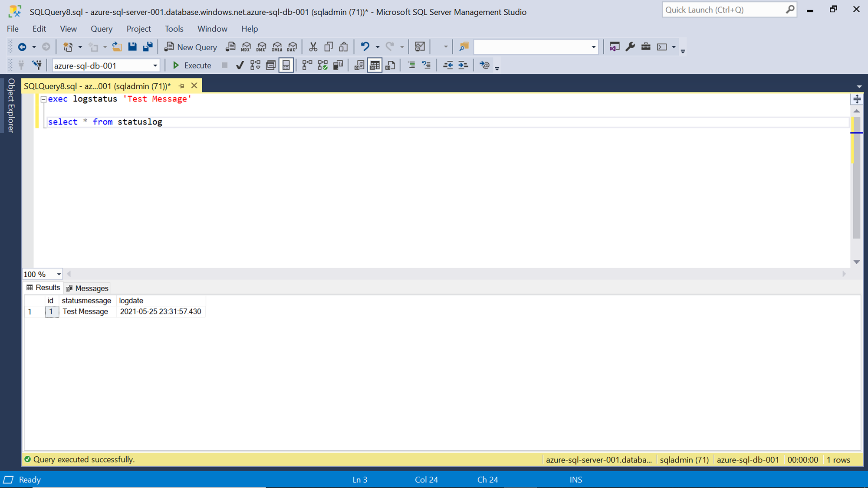Click the Execute button
Viewport: 868px width, 488px height.
(191, 66)
